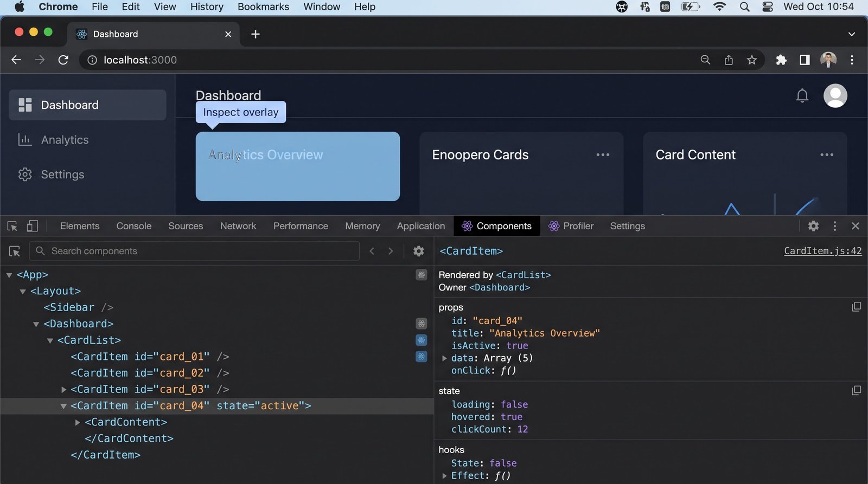The image size is (868, 484).
Task: Expand the CardContent tree node
Action: tap(78, 422)
